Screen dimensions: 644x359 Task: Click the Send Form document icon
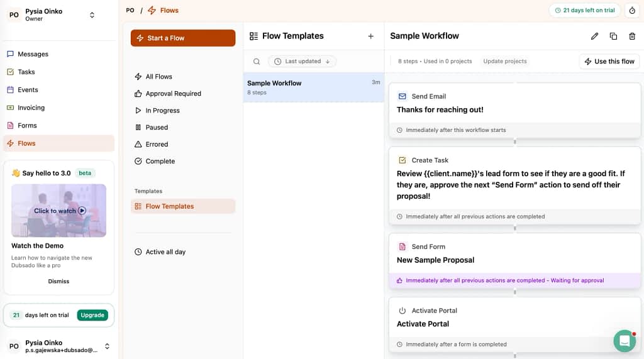[402, 246]
